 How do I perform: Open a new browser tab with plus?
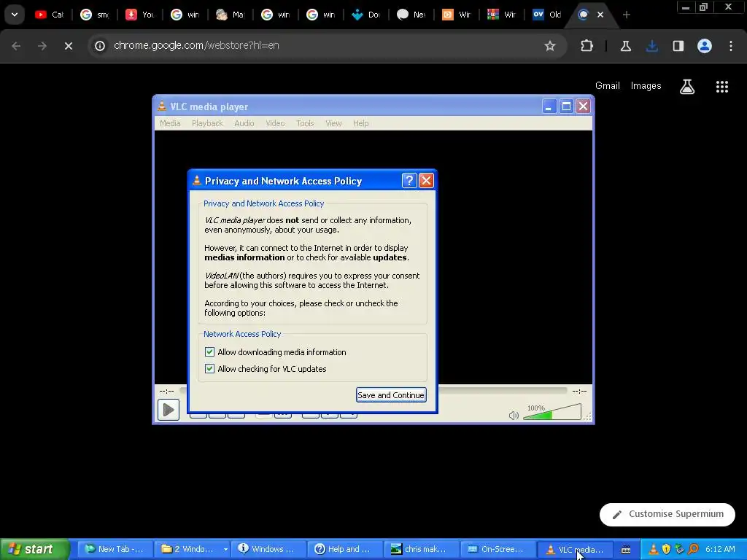click(x=627, y=15)
